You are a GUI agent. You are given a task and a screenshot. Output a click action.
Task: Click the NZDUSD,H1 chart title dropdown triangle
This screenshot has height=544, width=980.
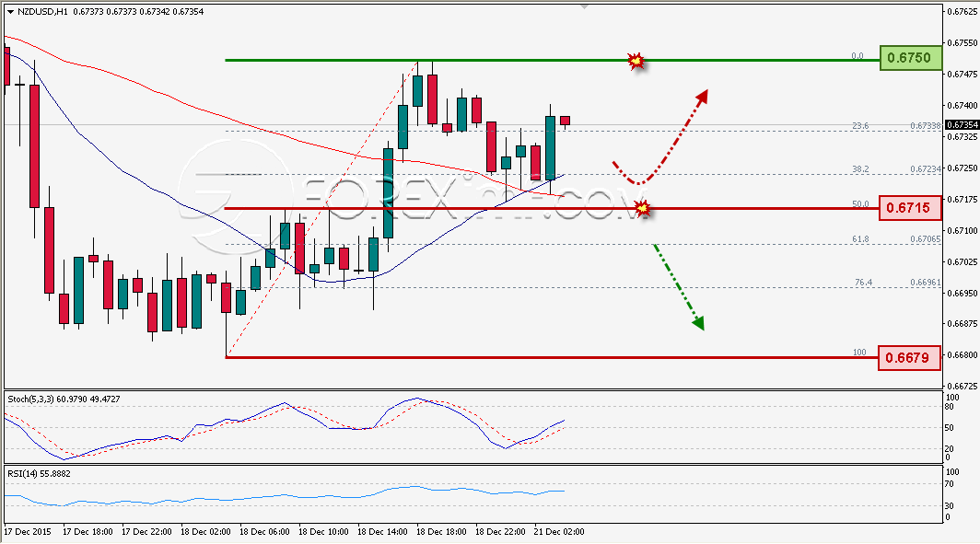(10, 11)
